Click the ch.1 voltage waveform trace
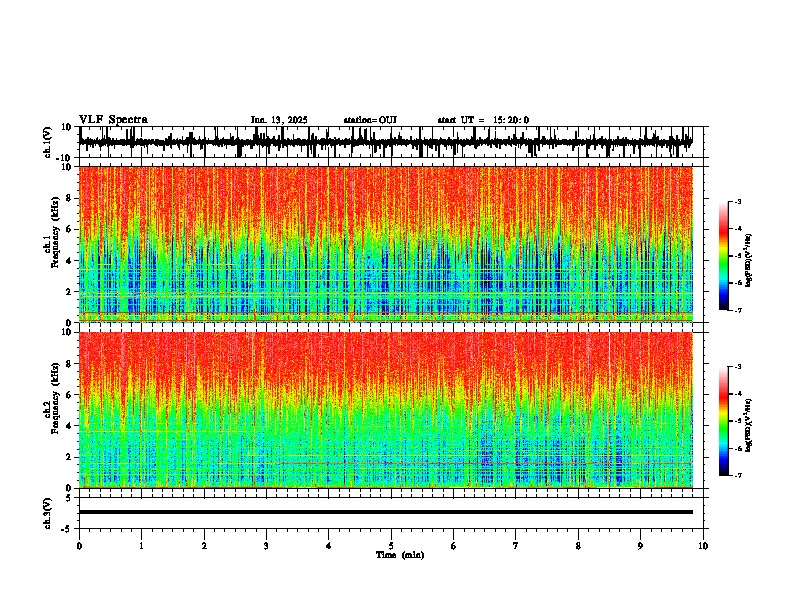This screenshot has height=612, width=792. pyautogui.click(x=385, y=142)
